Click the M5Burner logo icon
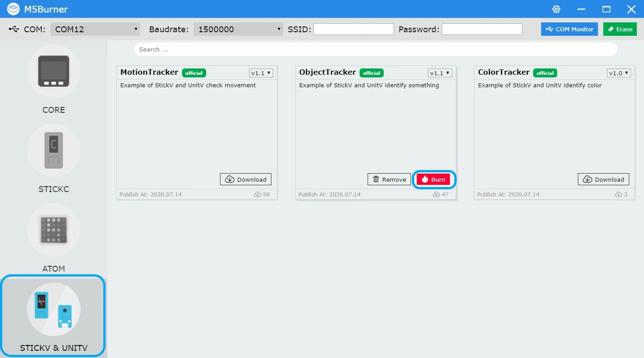This screenshot has width=644, height=358. coord(13,9)
